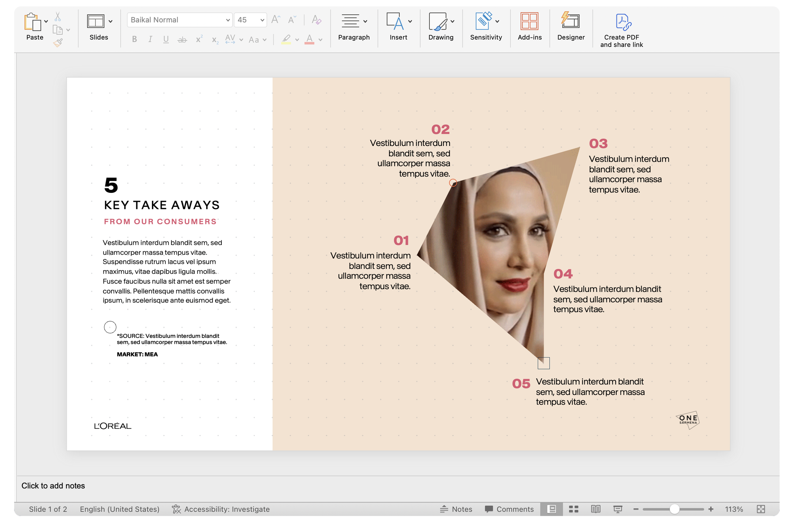Open the Comments pane

[509, 509]
